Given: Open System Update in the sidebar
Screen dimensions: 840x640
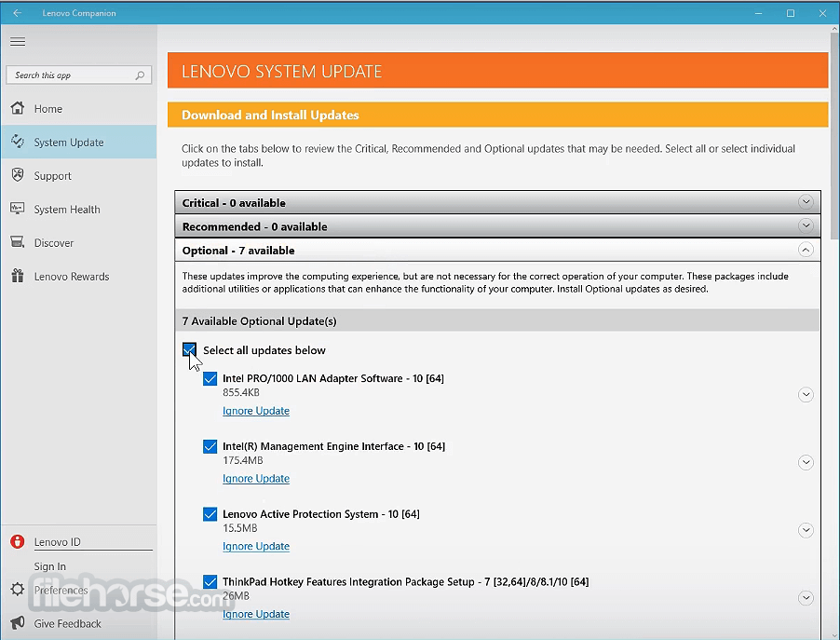Looking at the screenshot, I should (79, 142).
